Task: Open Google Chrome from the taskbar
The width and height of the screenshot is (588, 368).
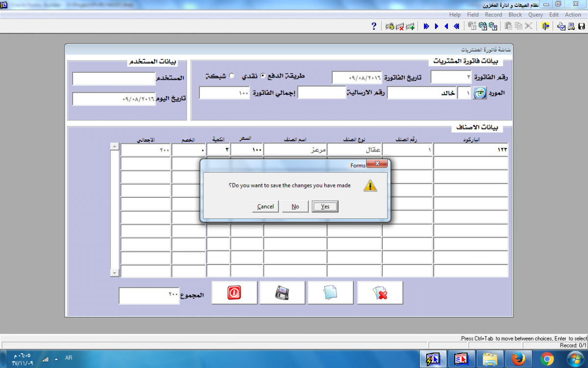Action: 547,359
